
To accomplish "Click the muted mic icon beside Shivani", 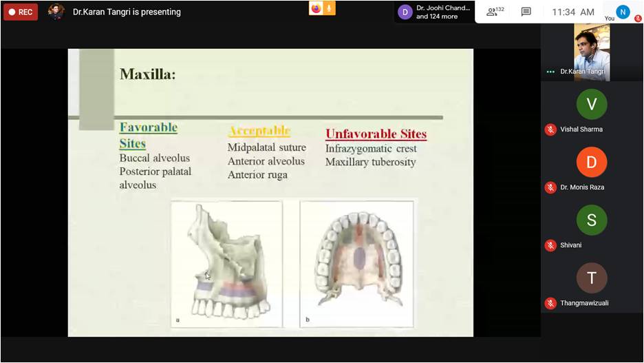I will coord(550,245).
